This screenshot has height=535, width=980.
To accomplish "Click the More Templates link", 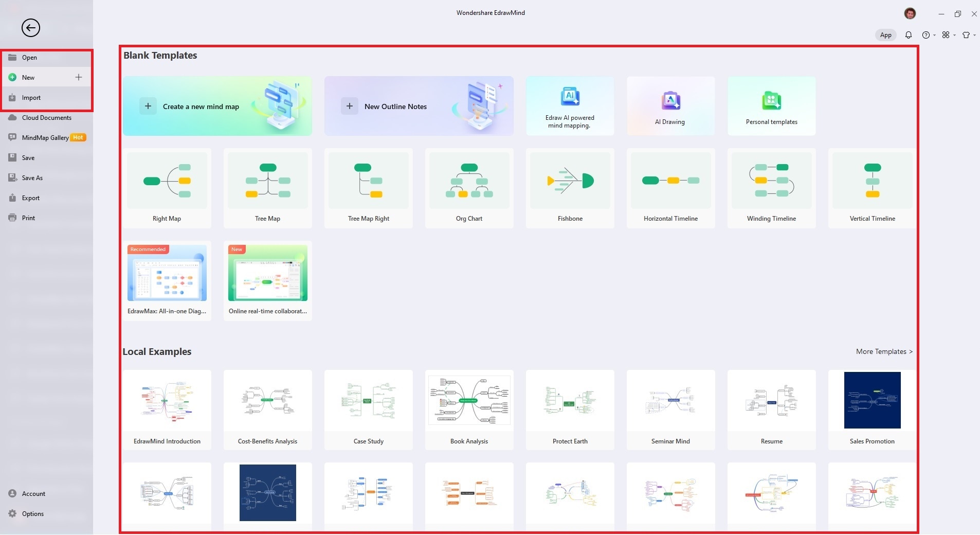I will coord(884,351).
